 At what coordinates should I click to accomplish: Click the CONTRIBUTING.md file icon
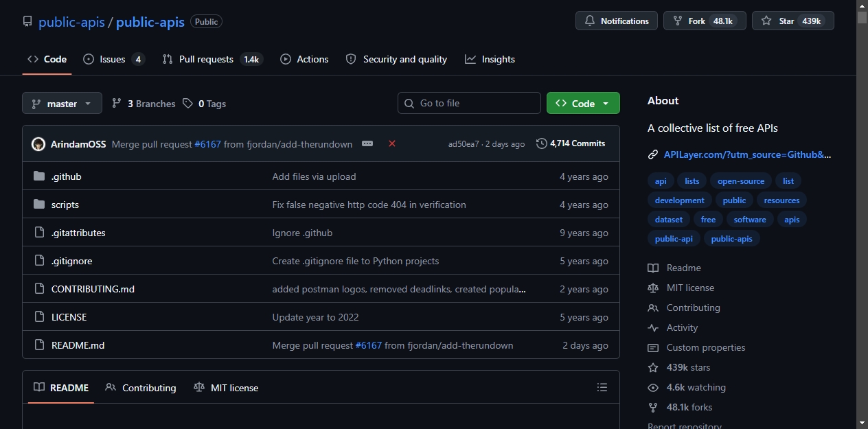coord(39,289)
